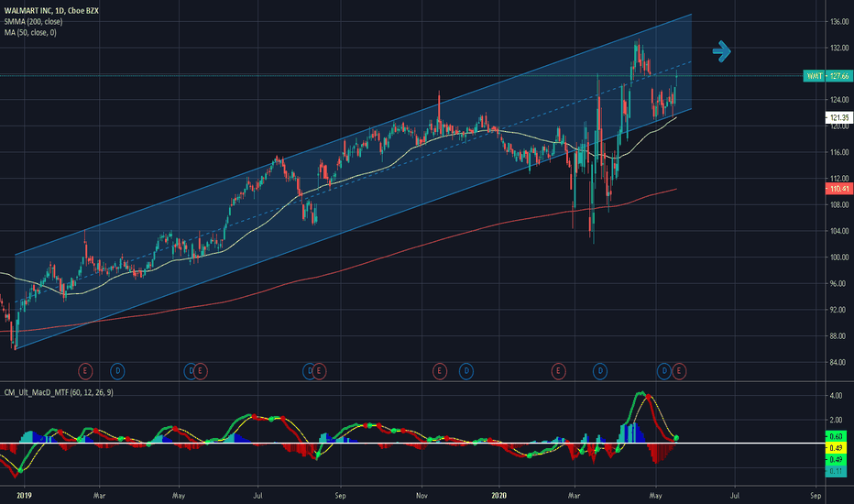Open the May 2020 dividend D marker
The image size is (854, 504).
click(664, 372)
